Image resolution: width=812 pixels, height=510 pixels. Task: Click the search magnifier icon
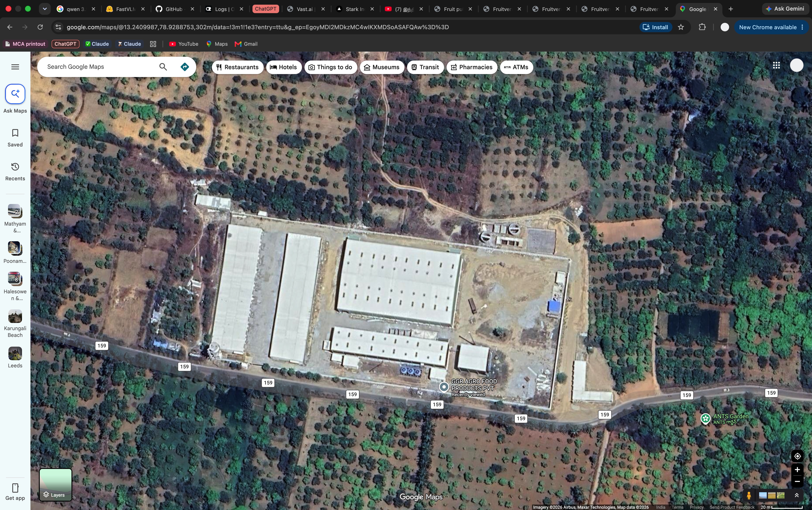(163, 67)
